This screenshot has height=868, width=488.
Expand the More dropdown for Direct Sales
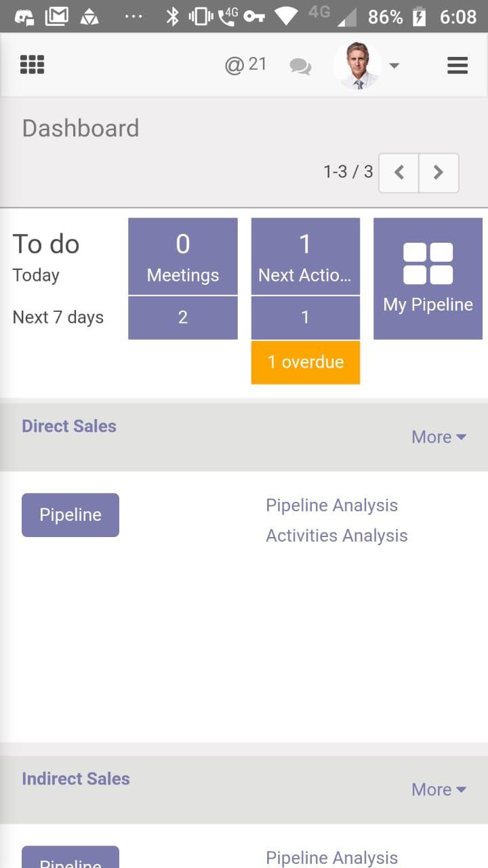(x=439, y=437)
